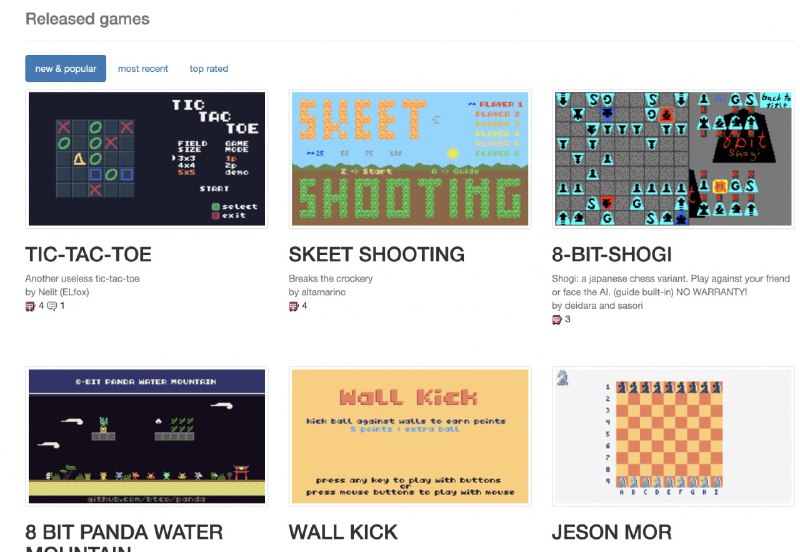Click the likes icon under Tic-Tac-Toe
The height and width of the screenshot is (552, 800).
30,306
